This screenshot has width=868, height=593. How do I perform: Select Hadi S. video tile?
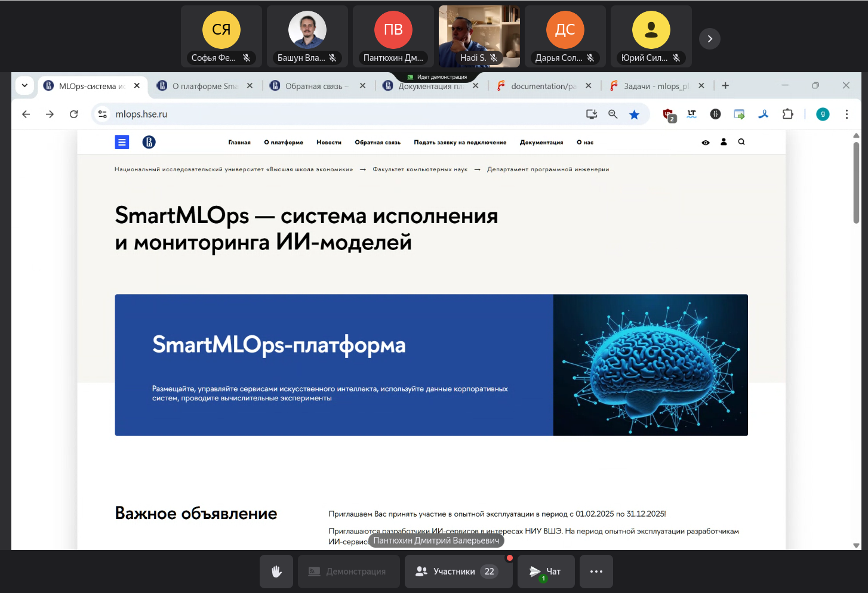479,36
